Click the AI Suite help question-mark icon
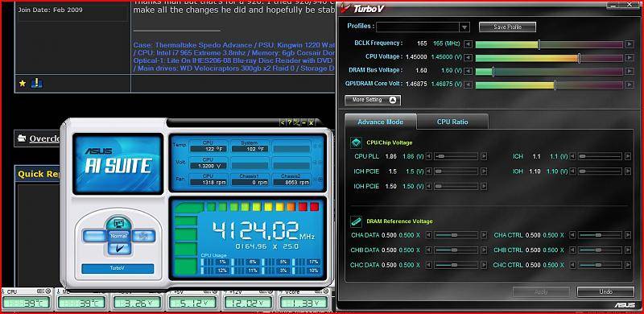644x314 pixels. coord(289,122)
